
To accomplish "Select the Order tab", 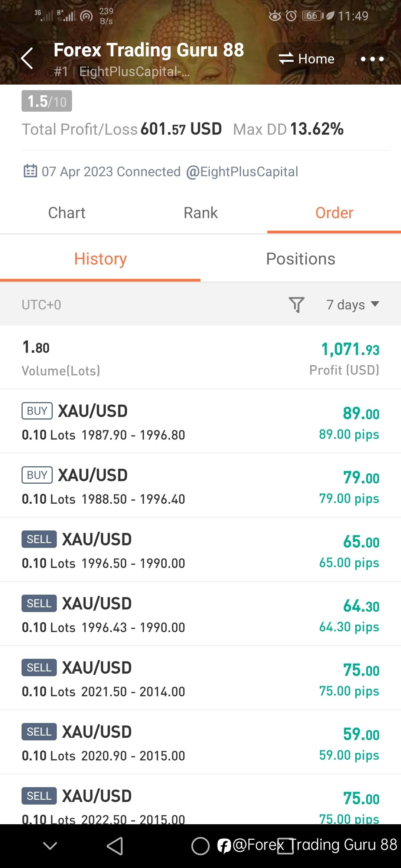I will (x=334, y=213).
